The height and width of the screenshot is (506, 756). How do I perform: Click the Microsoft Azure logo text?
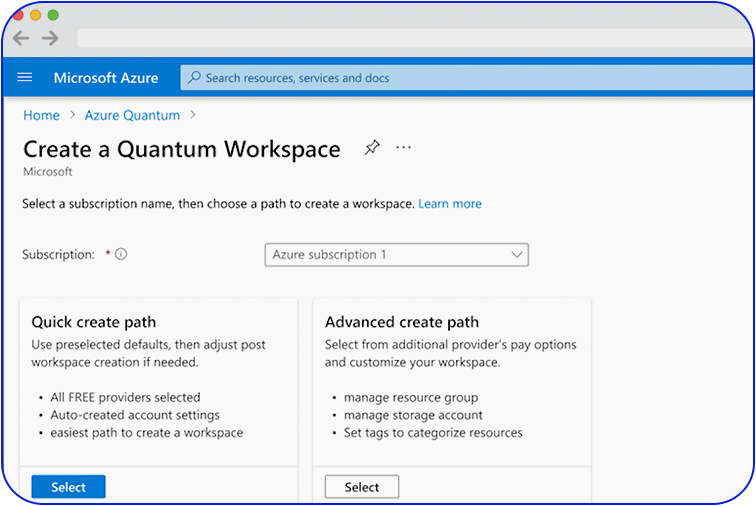106,78
